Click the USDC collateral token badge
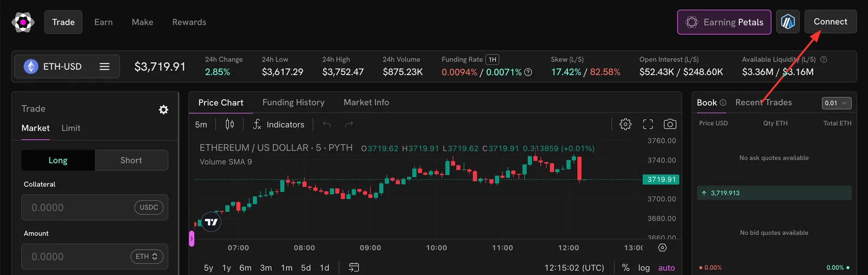Image resolution: width=868 pixels, height=275 pixels. pyautogui.click(x=149, y=208)
